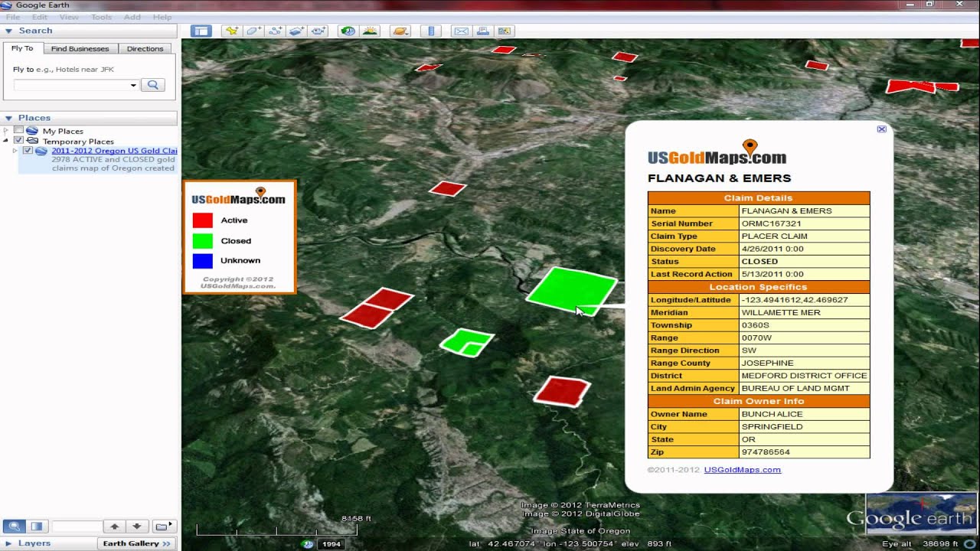Viewport: 980px width, 551px height.
Task: Expand the My Places tree node
Action: pos(6,131)
